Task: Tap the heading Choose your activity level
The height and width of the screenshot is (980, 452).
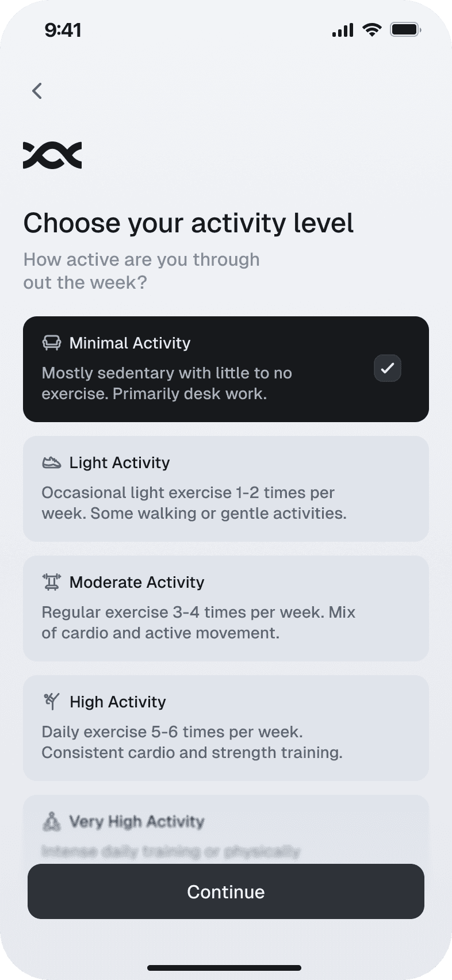Action: coord(189,223)
